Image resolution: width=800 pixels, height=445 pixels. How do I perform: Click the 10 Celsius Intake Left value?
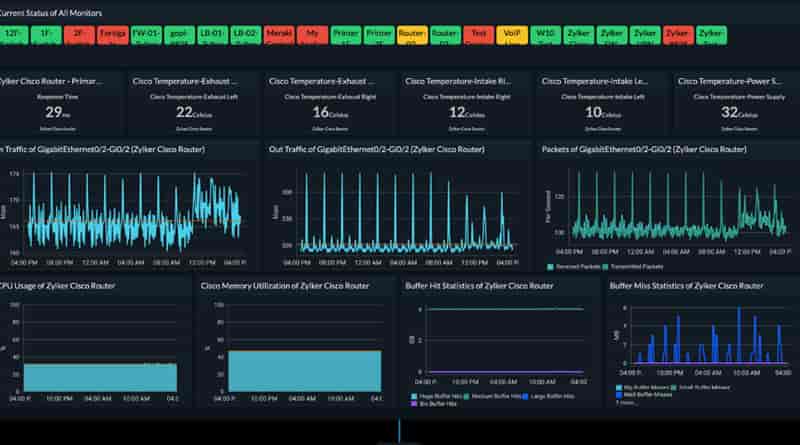[x=603, y=112]
